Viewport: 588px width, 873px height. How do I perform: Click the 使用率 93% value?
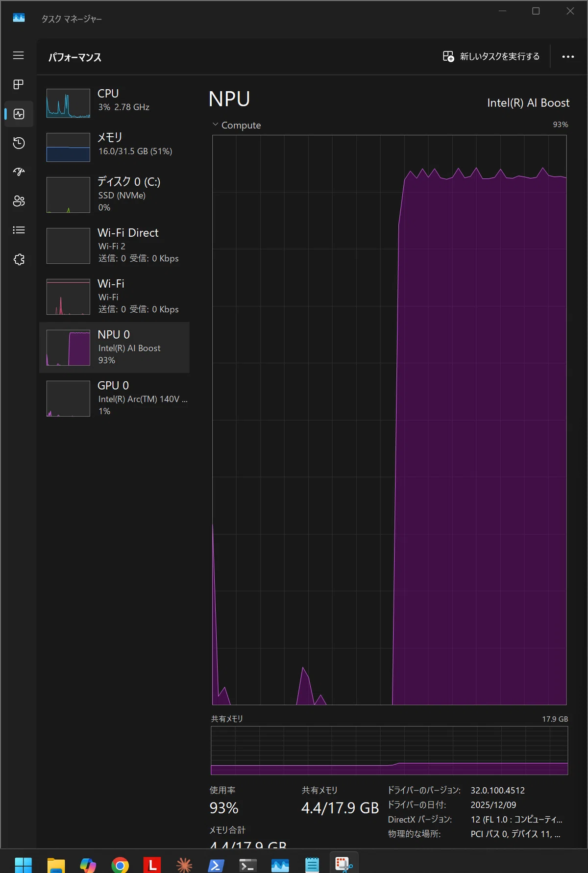[x=224, y=808]
